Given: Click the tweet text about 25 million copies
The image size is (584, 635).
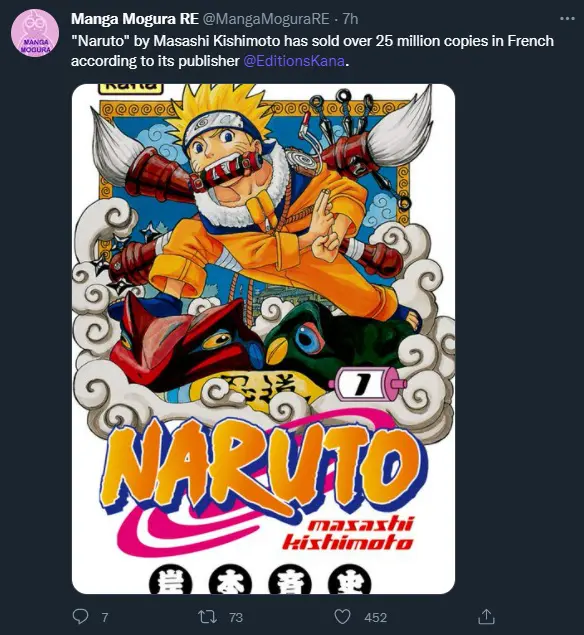Looking at the screenshot, I should [x=312, y=51].
